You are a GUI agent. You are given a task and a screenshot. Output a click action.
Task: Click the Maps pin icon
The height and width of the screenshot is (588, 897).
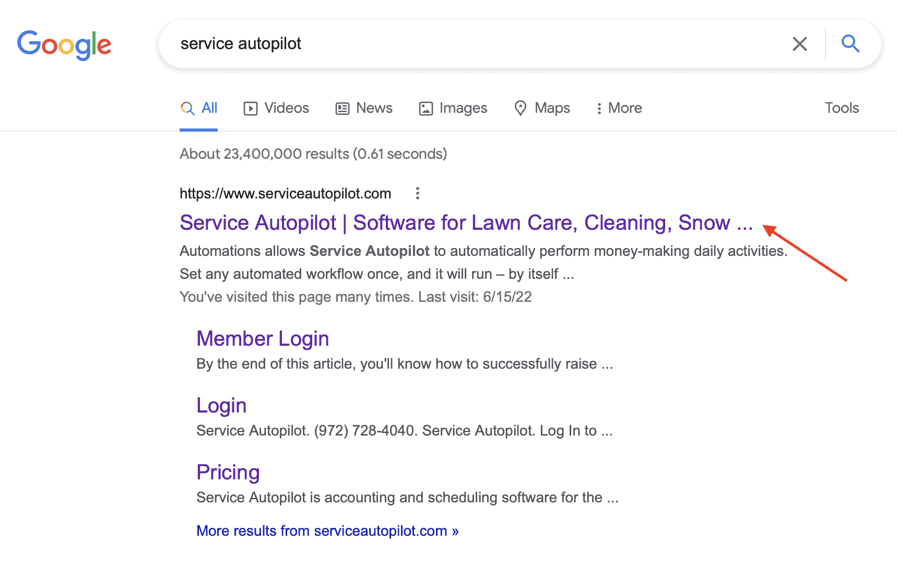tap(521, 108)
